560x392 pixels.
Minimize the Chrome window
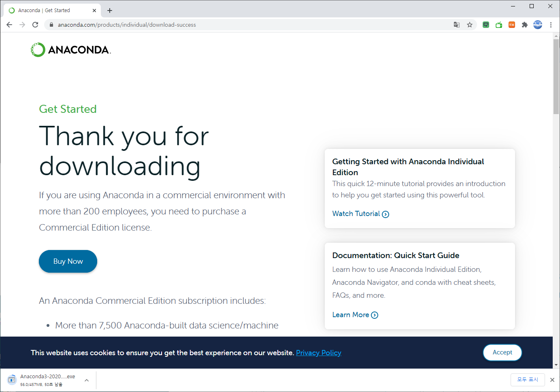click(513, 6)
